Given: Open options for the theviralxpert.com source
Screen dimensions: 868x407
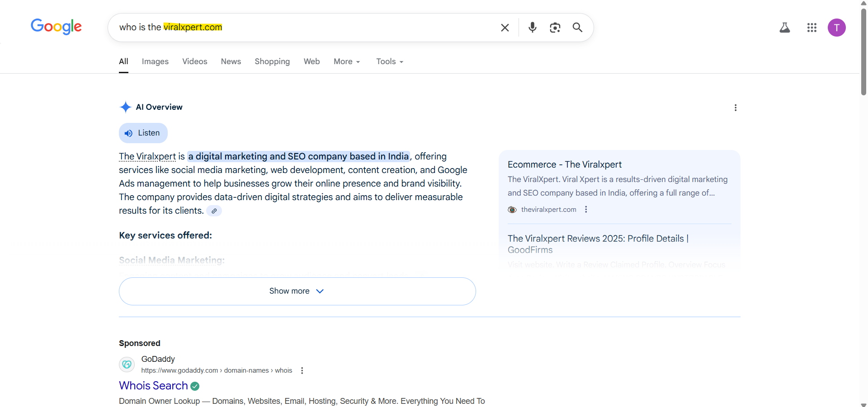Looking at the screenshot, I should pyautogui.click(x=586, y=209).
